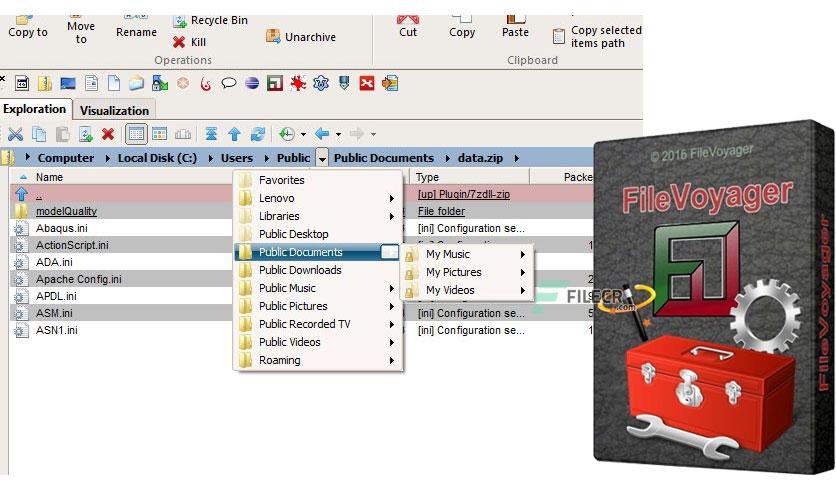
Task: Select My Videos submenu entry
Action: click(x=467, y=291)
